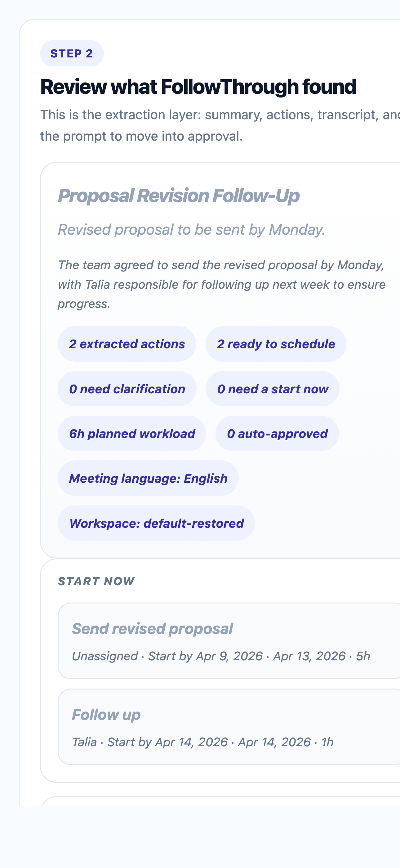Viewport: 400px width, 868px height.
Task: Click the 'Revised proposal to be sent by Monday' subtitle
Action: (191, 229)
